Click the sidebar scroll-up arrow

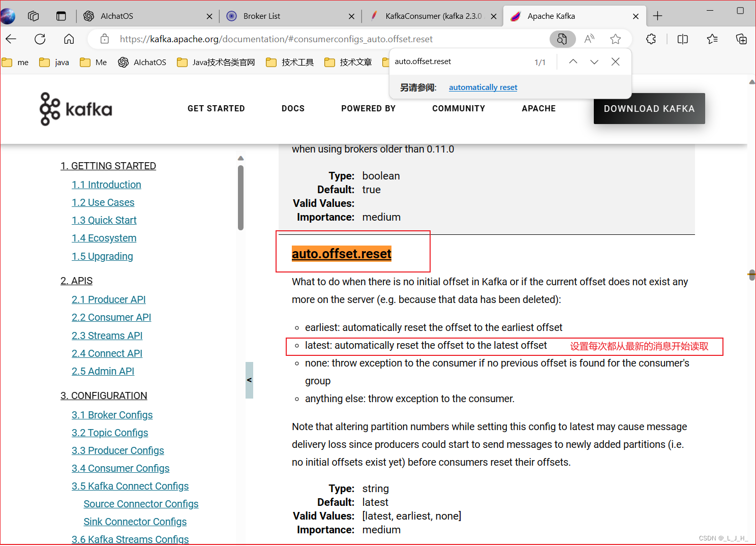pyautogui.click(x=240, y=158)
